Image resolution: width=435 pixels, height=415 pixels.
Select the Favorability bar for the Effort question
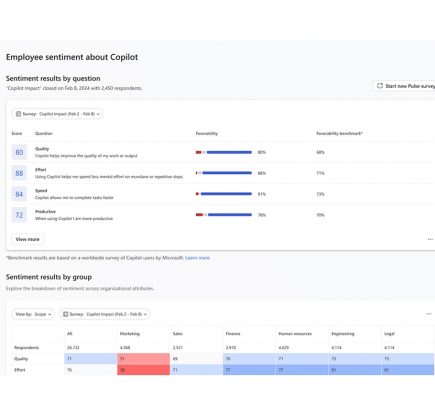pos(224,173)
